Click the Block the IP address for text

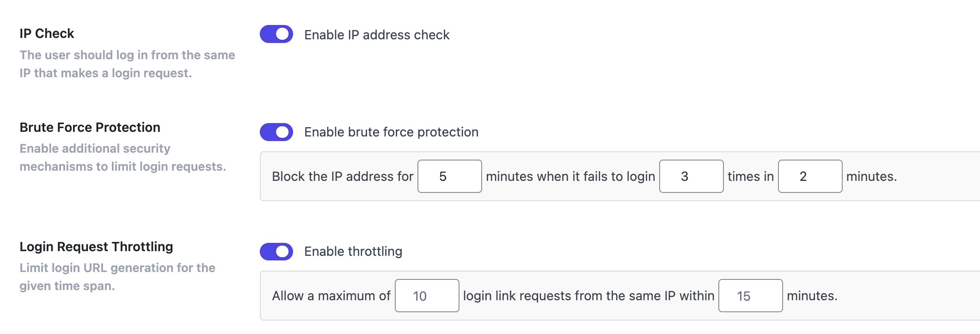click(x=342, y=176)
